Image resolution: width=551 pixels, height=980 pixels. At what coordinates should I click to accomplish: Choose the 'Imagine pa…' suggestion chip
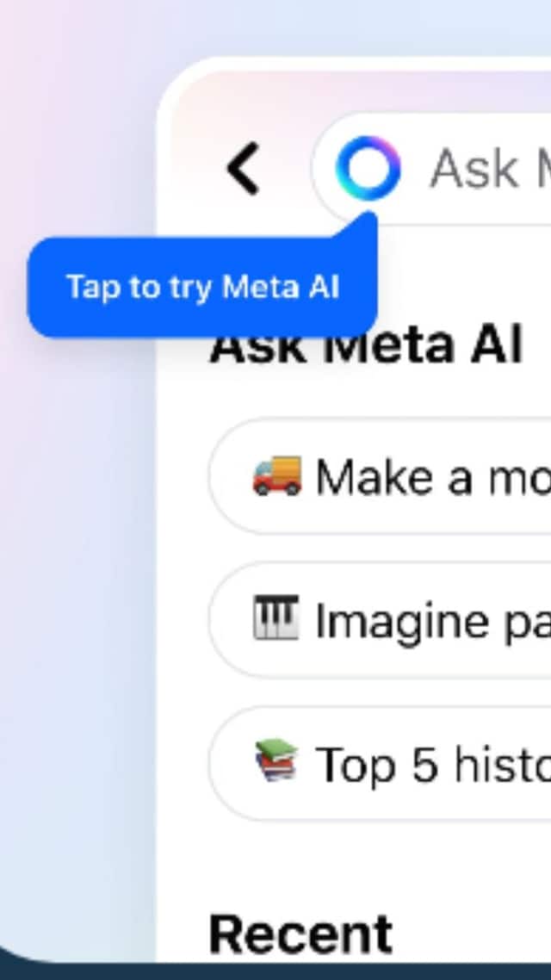pyautogui.click(x=380, y=619)
